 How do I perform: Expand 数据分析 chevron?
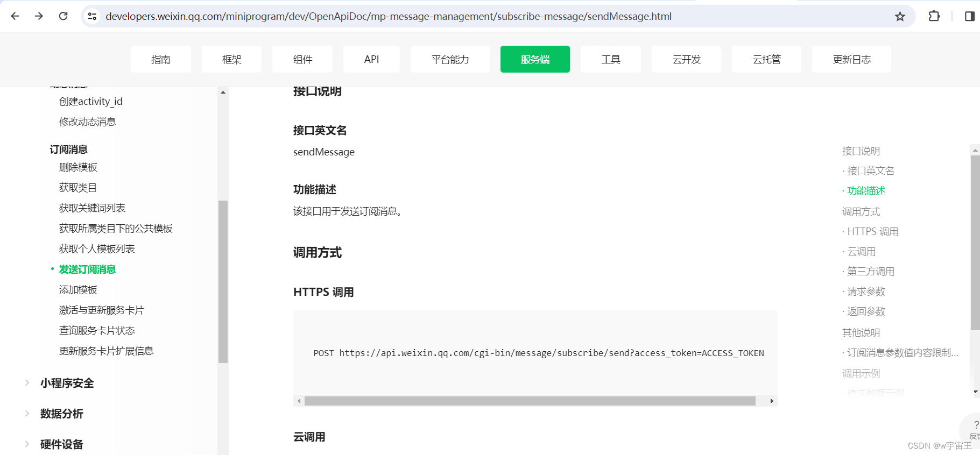(x=27, y=414)
